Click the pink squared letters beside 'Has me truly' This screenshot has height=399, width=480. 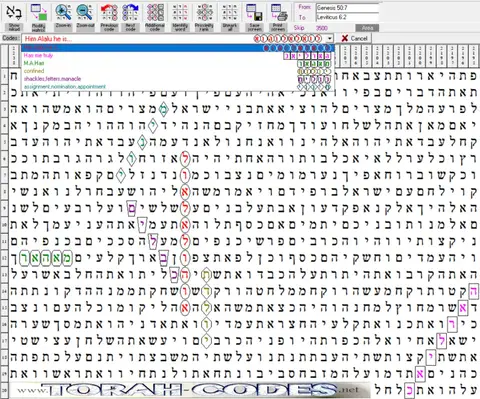point(307,56)
